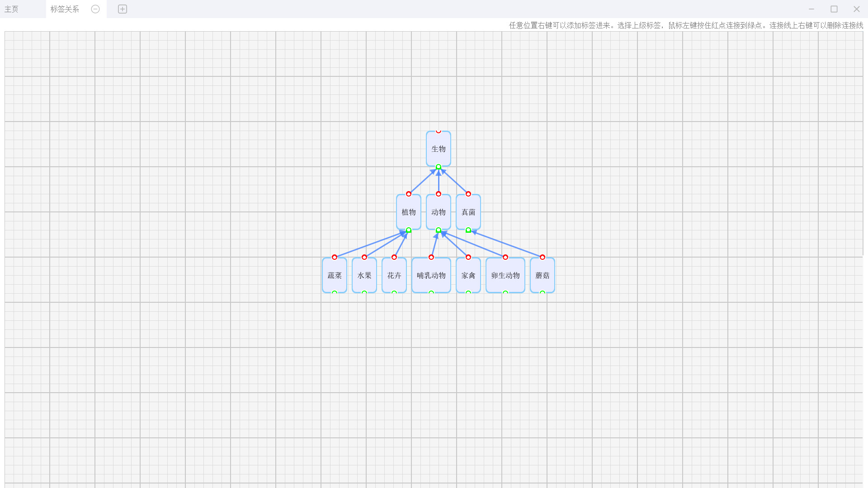Select the 真菌 tag node
This screenshot has width=868, height=488.
[468, 212]
